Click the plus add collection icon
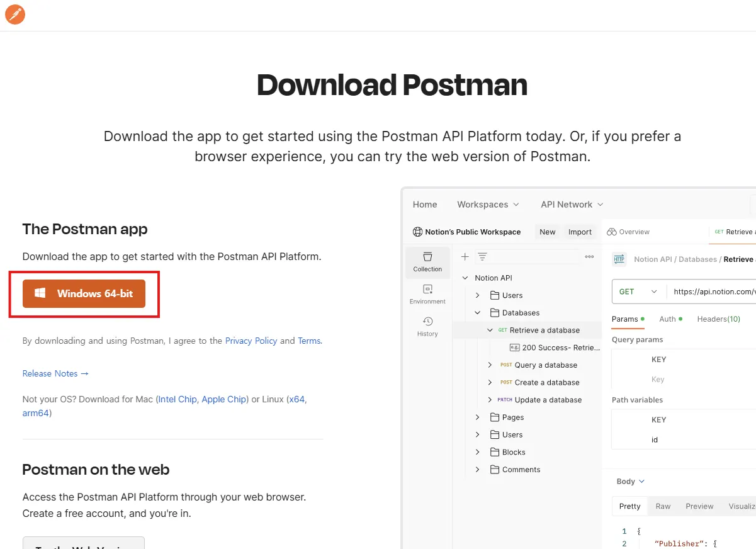The image size is (756, 549). pos(465,256)
